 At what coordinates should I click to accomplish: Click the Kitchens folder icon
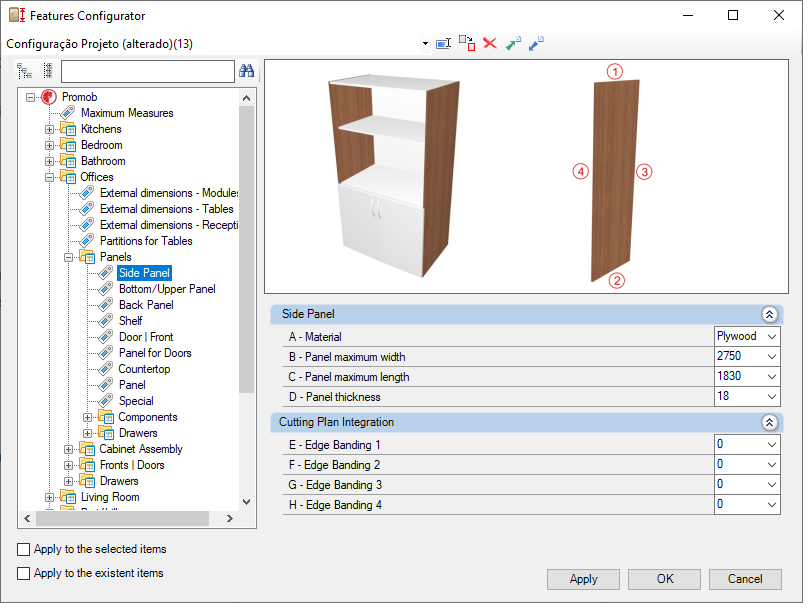click(x=68, y=129)
